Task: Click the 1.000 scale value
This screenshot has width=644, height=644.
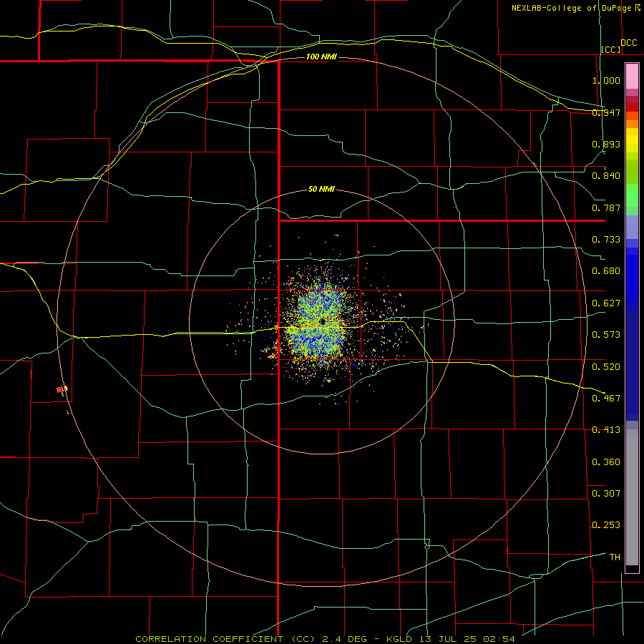Action: (x=606, y=80)
